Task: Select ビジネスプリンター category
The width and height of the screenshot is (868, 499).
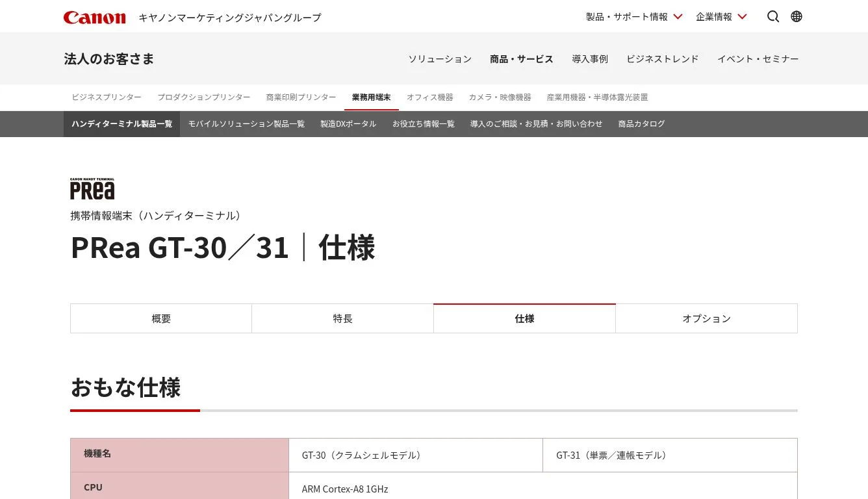Action: tap(107, 97)
